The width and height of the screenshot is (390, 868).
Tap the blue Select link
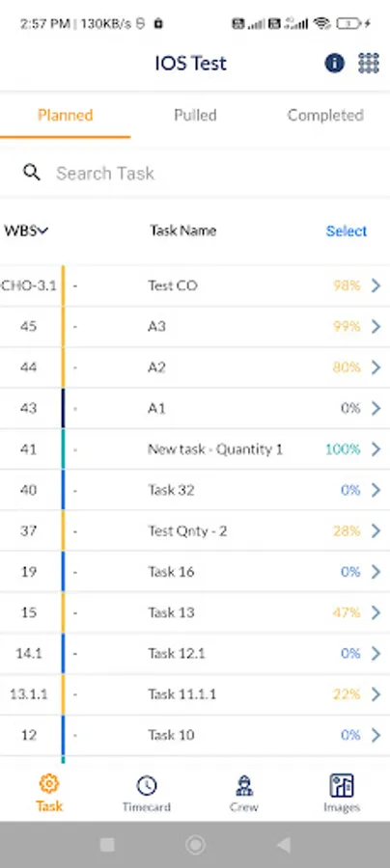[347, 231]
